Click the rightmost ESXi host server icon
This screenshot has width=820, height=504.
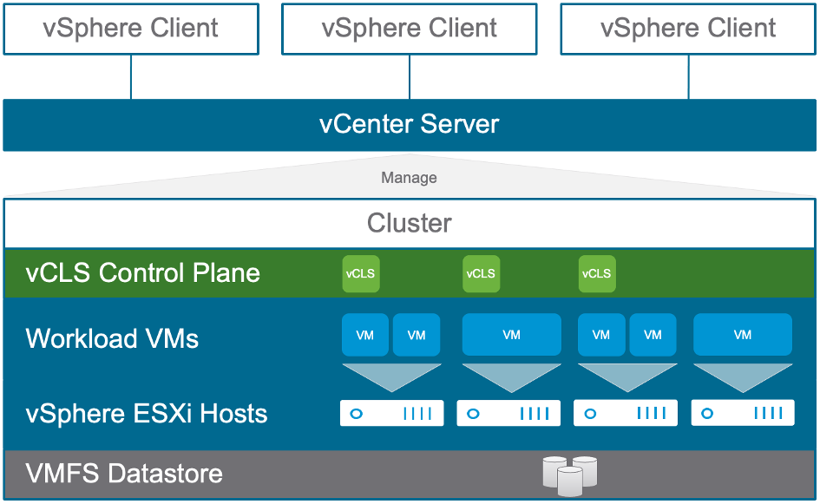click(743, 413)
